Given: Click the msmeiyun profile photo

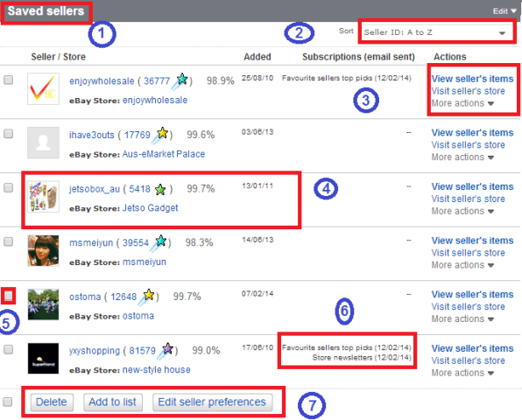Looking at the screenshot, I should 43,250.
